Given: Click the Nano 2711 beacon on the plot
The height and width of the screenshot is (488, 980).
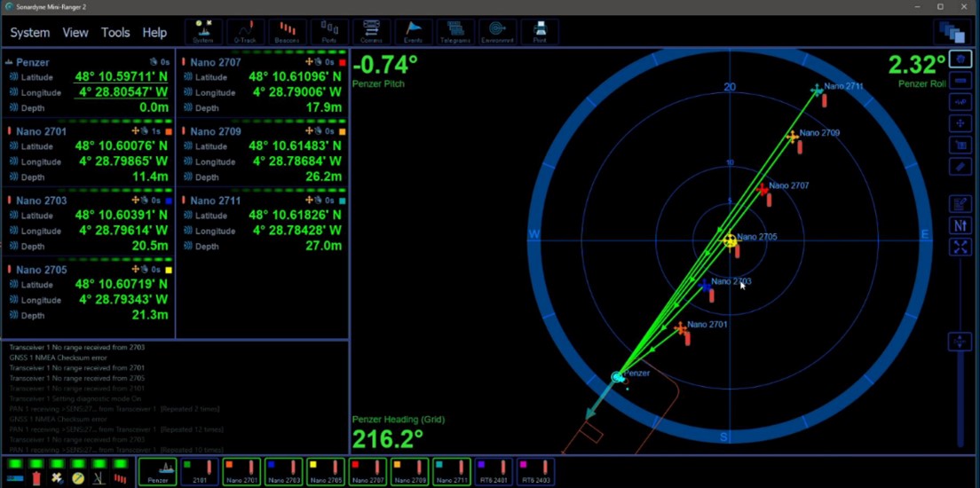Looking at the screenshot, I should (x=817, y=91).
